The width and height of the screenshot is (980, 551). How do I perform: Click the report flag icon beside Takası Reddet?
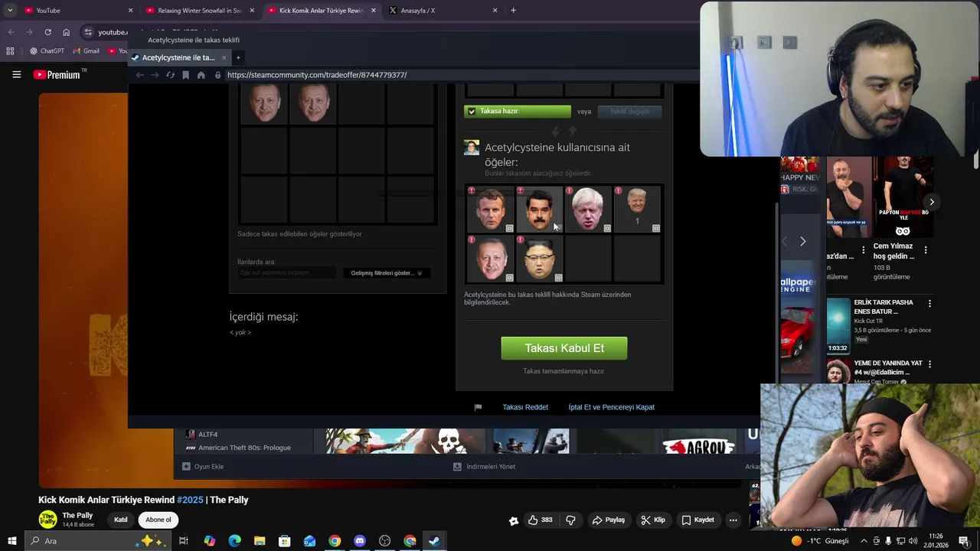[x=478, y=407]
